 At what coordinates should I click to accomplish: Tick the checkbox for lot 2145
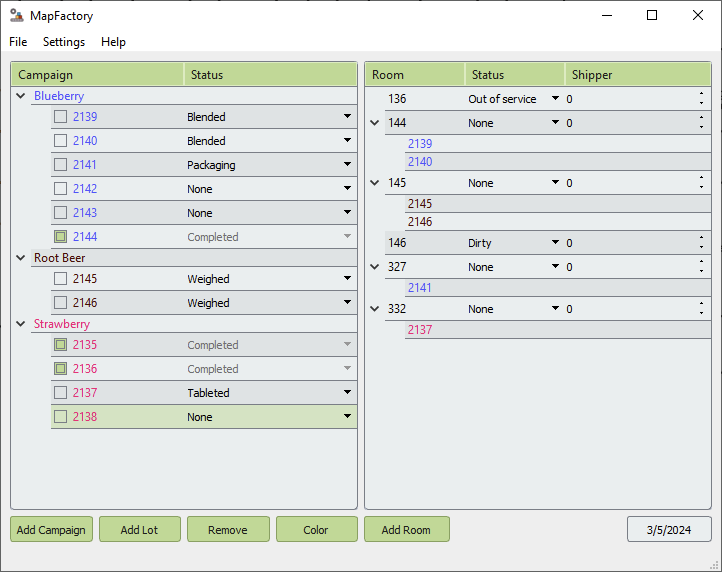[x=60, y=279]
